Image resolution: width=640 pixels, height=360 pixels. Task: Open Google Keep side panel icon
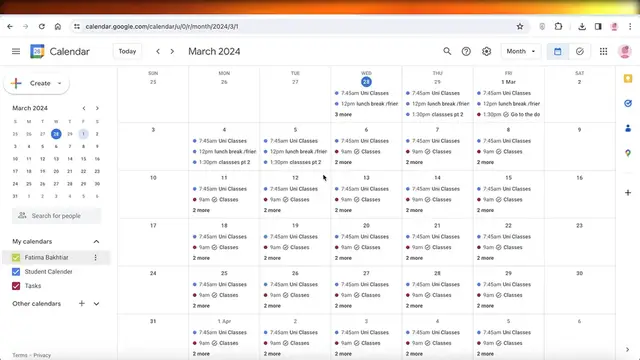[x=628, y=78]
